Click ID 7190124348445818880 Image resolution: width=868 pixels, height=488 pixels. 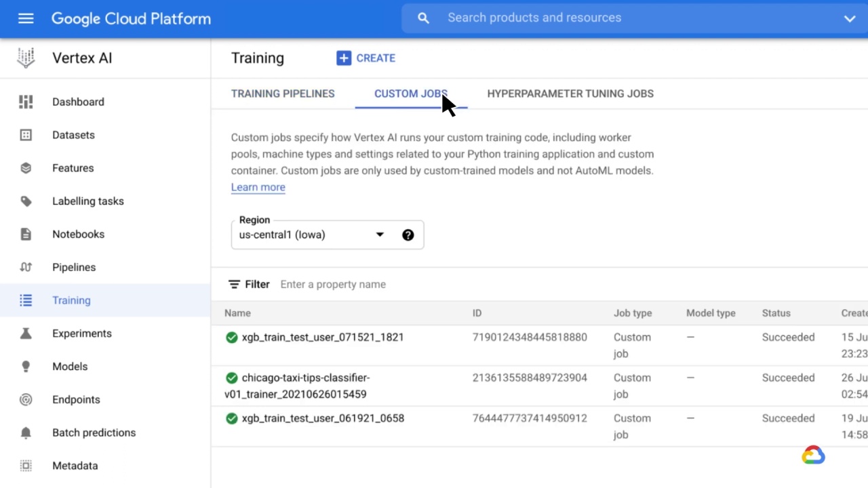pos(530,338)
